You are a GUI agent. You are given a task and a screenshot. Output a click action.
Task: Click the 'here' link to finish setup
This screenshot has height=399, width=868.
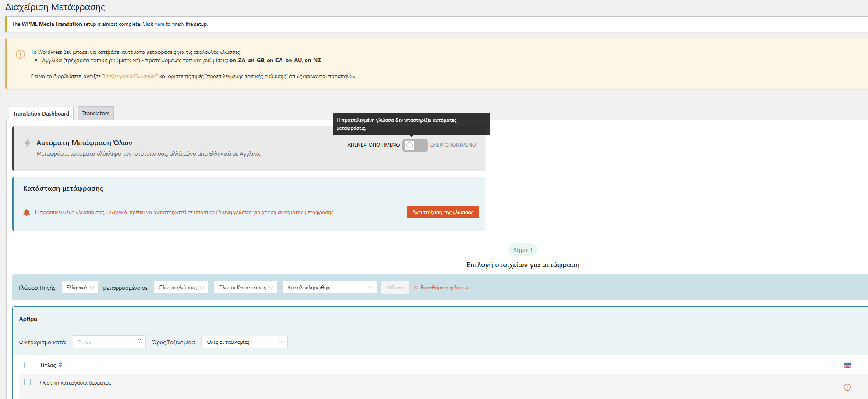[x=159, y=24]
